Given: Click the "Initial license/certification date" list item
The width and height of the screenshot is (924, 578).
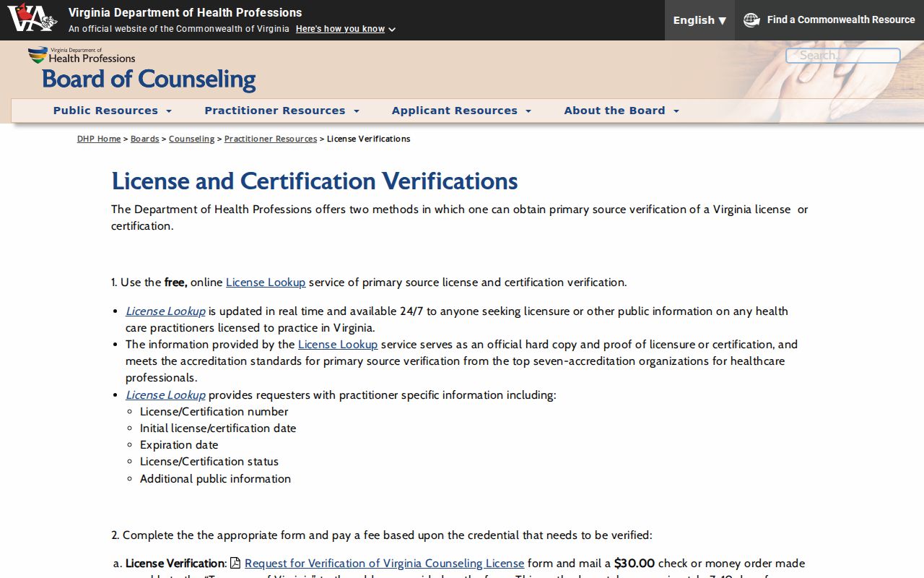Looking at the screenshot, I should (218, 428).
